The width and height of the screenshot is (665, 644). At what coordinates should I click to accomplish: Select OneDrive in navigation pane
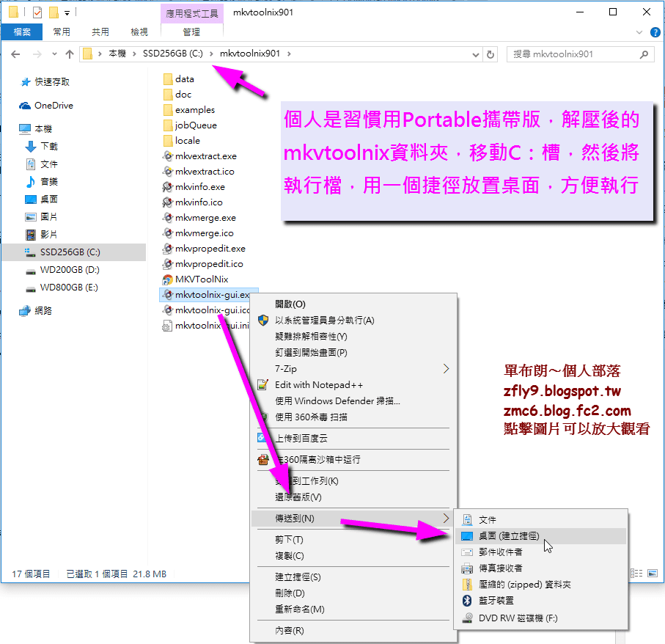[x=46, y=105]
